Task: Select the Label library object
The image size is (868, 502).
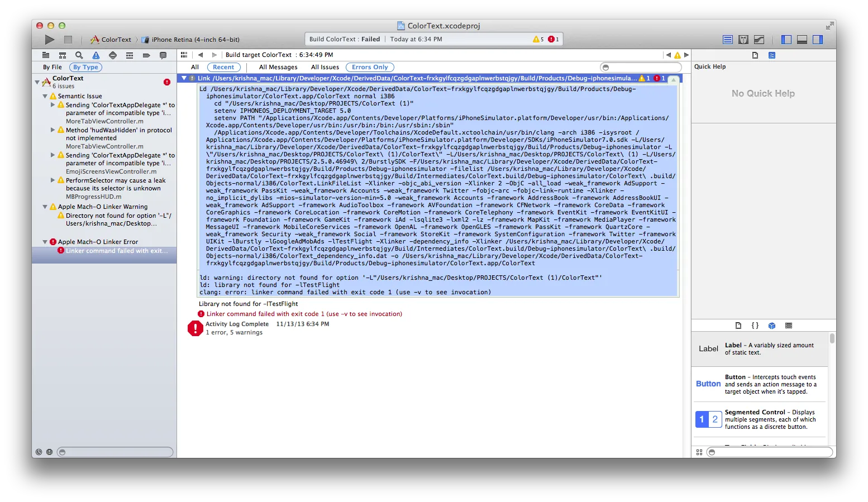Action: coord(760,349)
